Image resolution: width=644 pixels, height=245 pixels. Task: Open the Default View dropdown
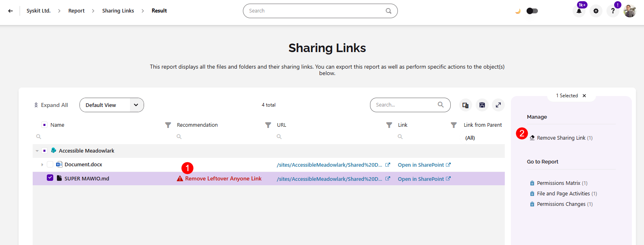[x=112, y=105]
